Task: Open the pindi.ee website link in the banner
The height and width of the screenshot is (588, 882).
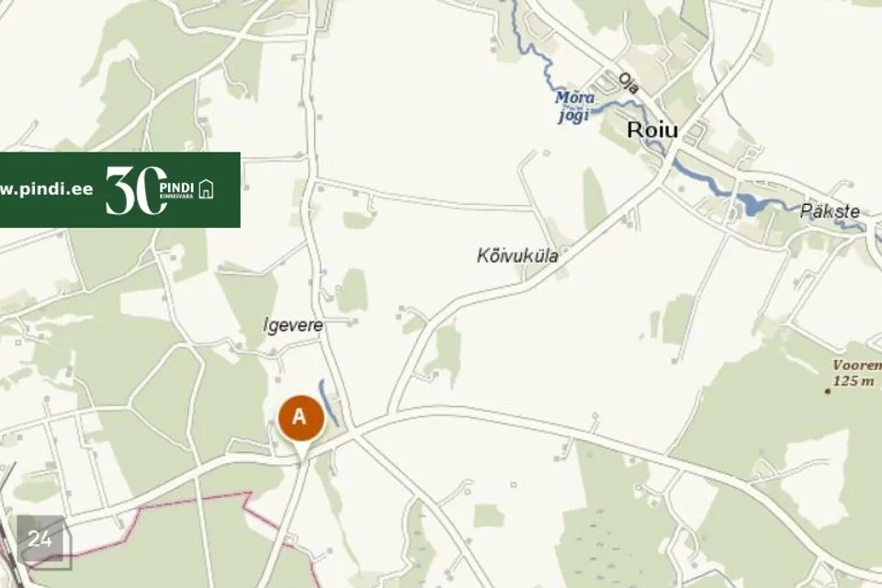Action: click(46, 189)
